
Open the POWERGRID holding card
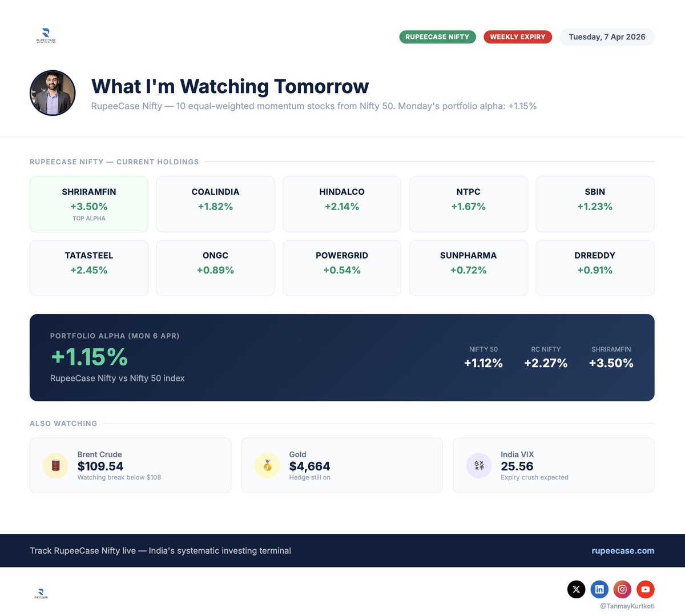click(342, 268)
